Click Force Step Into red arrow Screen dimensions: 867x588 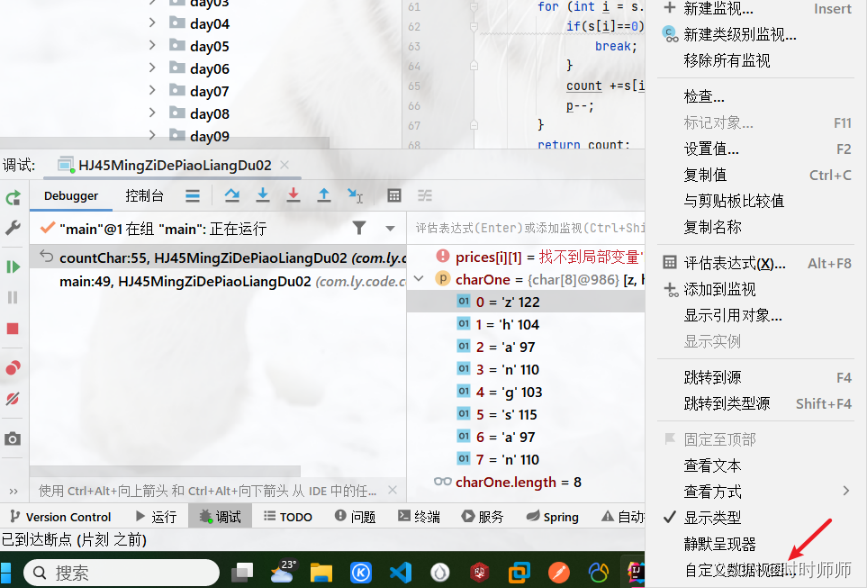[x=293, y=195]
